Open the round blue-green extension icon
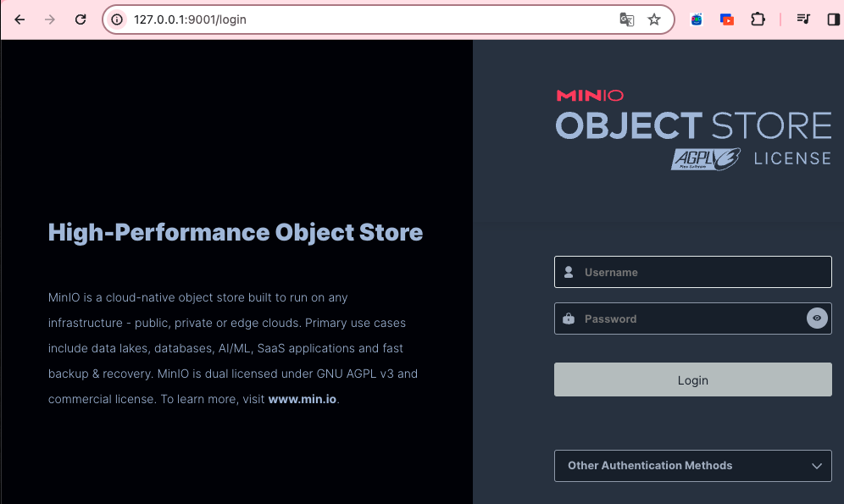 pos(697,19)
